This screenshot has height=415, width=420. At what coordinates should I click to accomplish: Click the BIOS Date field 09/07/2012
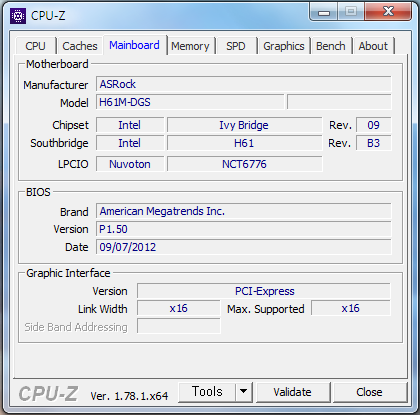coord(244,247)
